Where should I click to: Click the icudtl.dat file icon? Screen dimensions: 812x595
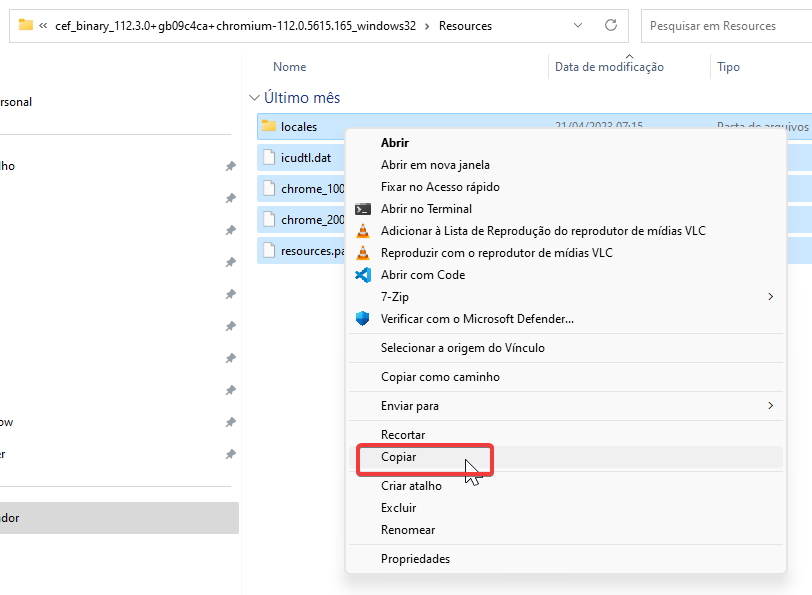pos(268,158)
